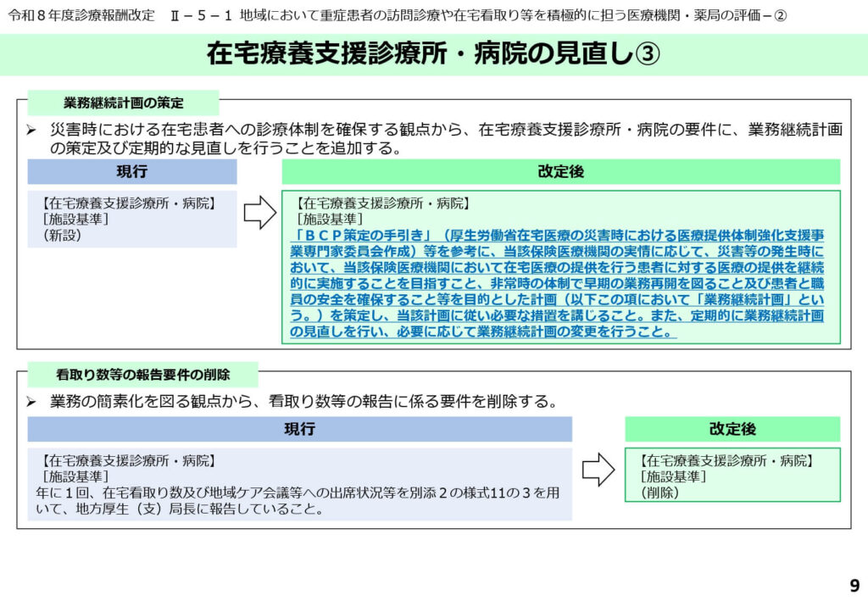The image size is (868, 601).
Task: Click the bullet arrowhead before 業務の簡素化
Action: tap(32, 402)
